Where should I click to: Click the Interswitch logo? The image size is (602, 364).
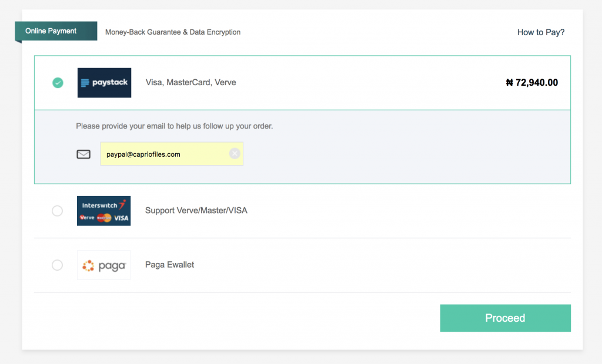103,211
